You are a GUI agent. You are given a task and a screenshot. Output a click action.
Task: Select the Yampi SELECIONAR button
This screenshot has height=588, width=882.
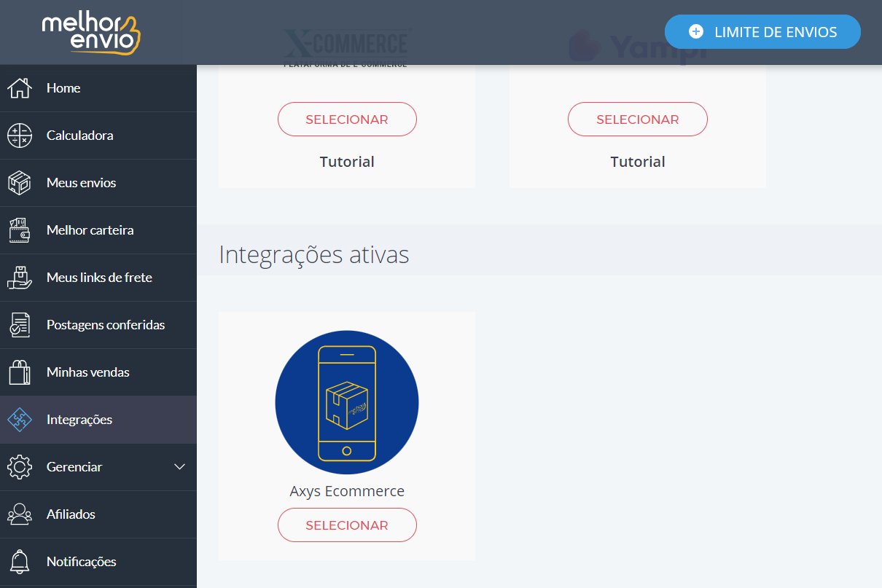click(638, 119)
